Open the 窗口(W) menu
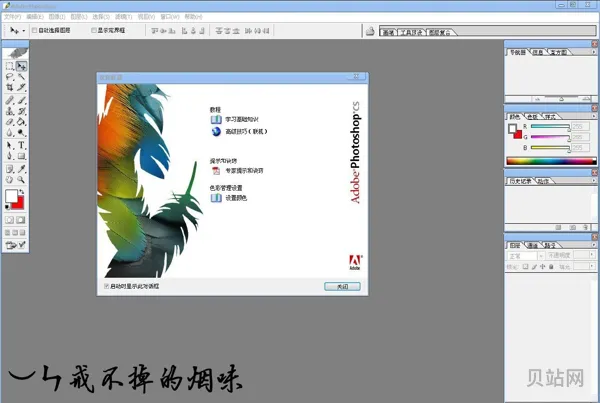The width and height of the screenshot is (600, 403). pyautogui.click(x=170, y=17)
